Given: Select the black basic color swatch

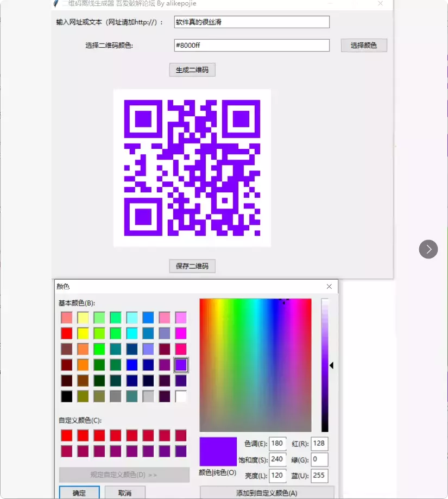Looking at the screenshot, I should [x=66, y=396].
